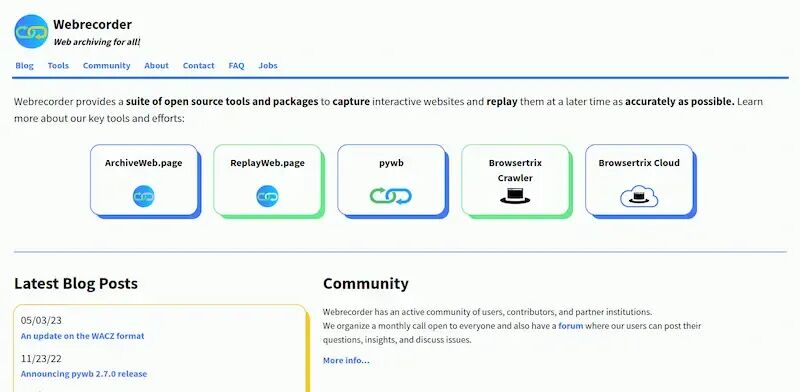Click the Community section heading

(x=366, y=284)
